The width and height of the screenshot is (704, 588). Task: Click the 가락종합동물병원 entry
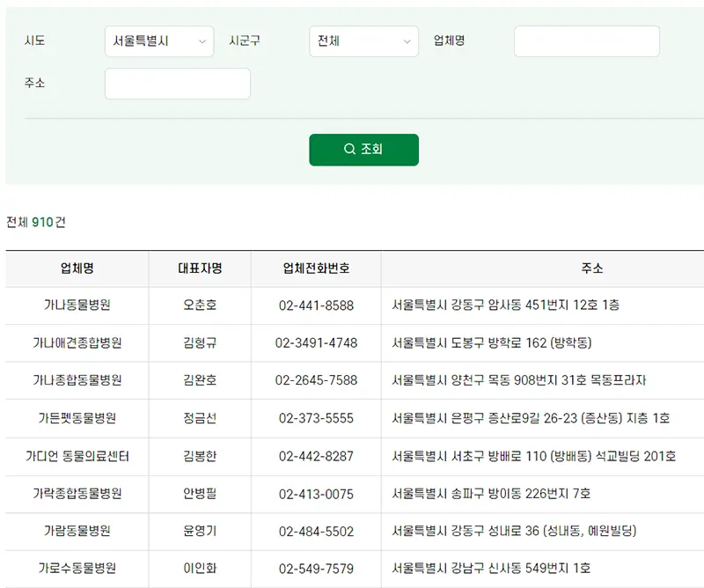click(77, 494)
